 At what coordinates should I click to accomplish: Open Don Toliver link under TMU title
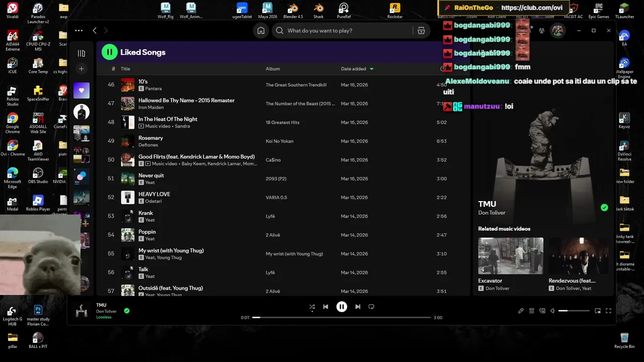492,213
